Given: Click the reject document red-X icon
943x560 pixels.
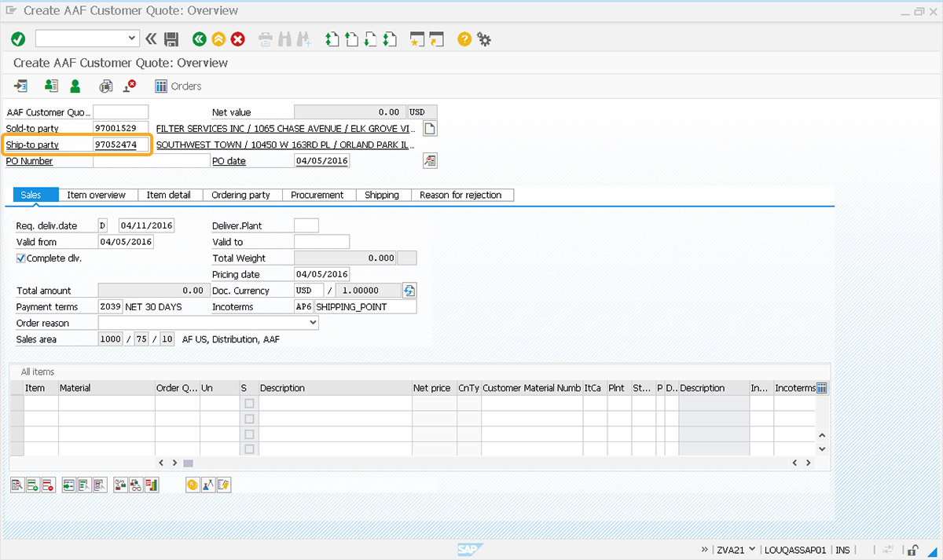Looking at the screenshot, I should point(129,86).
